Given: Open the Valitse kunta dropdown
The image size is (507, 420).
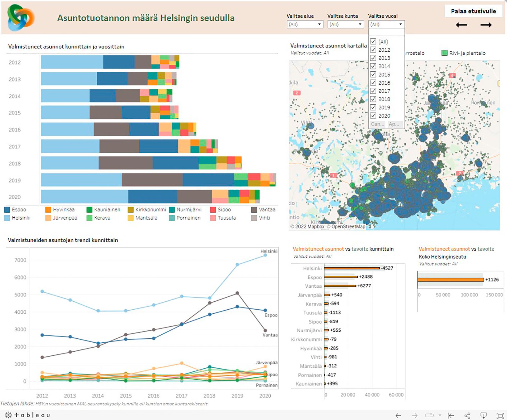Looking at the screenshot, I should coord(345,24).
